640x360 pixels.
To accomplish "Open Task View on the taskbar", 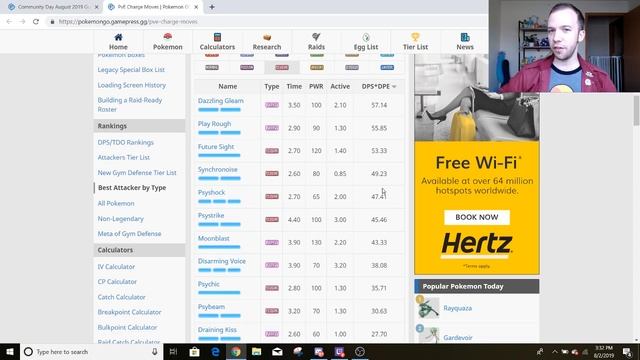I will click(x=173, y=351).
